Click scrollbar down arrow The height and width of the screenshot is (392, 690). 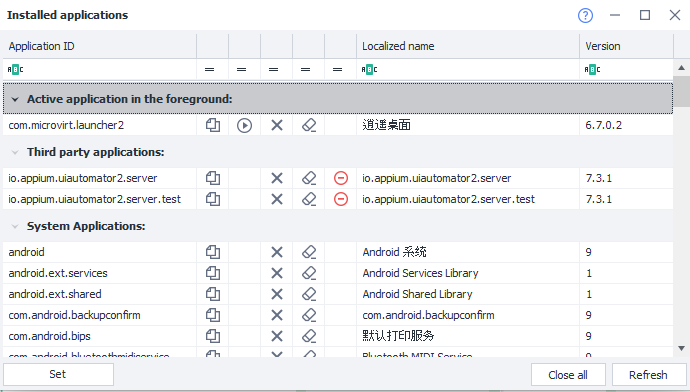(x=681, y=348)
